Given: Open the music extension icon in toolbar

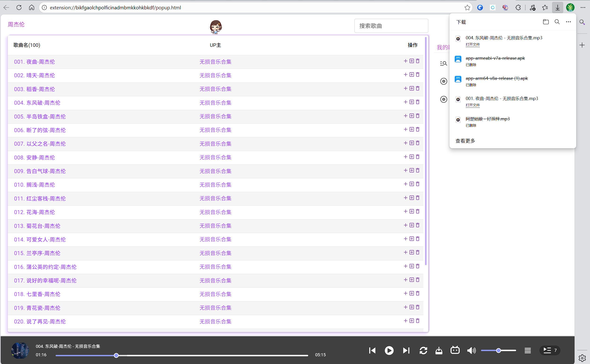Looking at the screenshot, I should coord(532,8).
